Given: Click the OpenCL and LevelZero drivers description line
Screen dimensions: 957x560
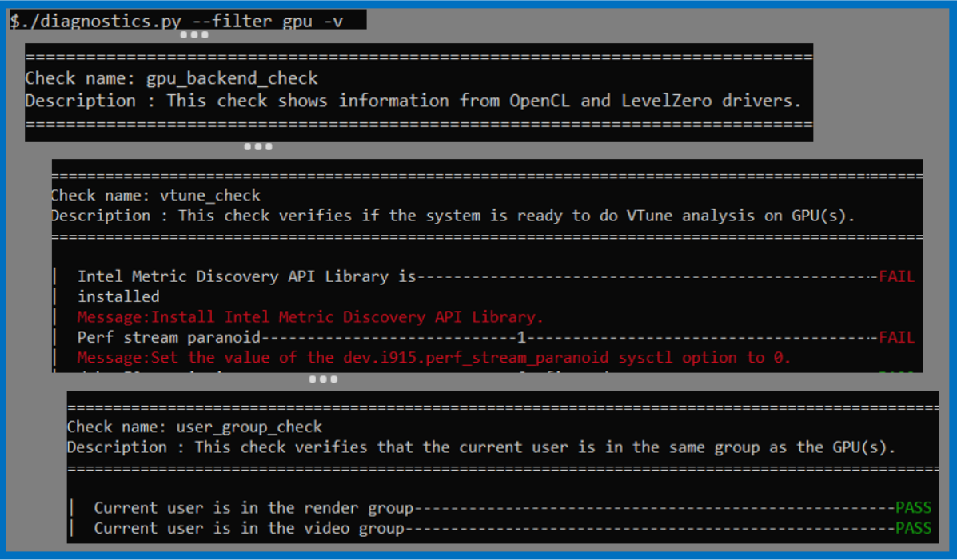Looking at the screenshot, I should coord(413,101).
